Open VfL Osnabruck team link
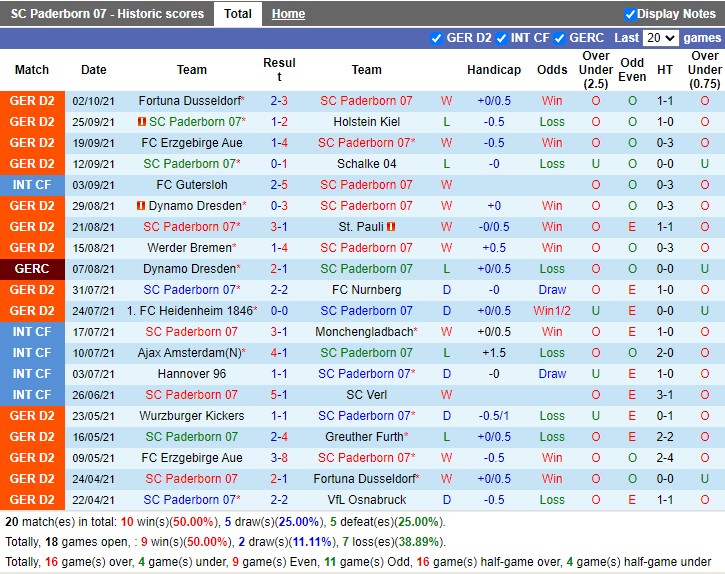The image size is (725, 574). 367,500
